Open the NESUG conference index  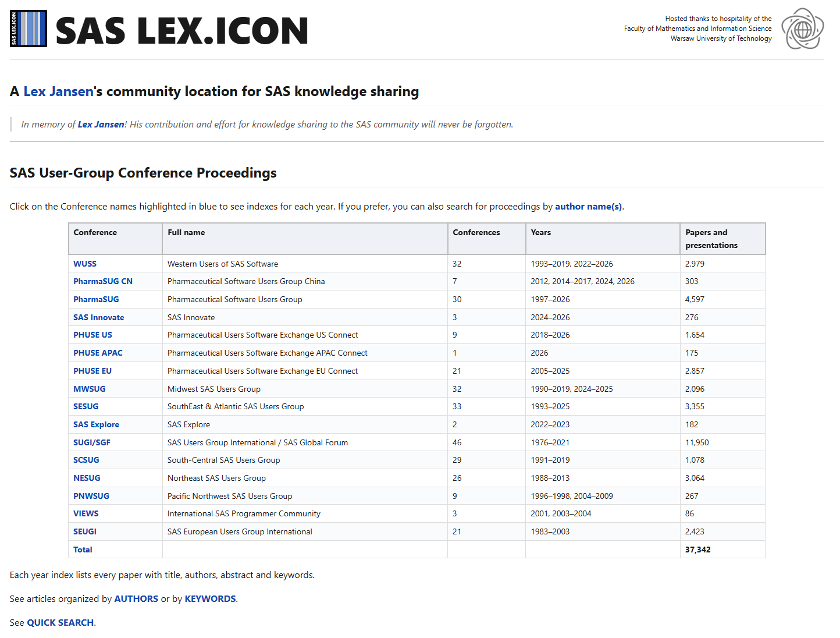tap(87, 478)
